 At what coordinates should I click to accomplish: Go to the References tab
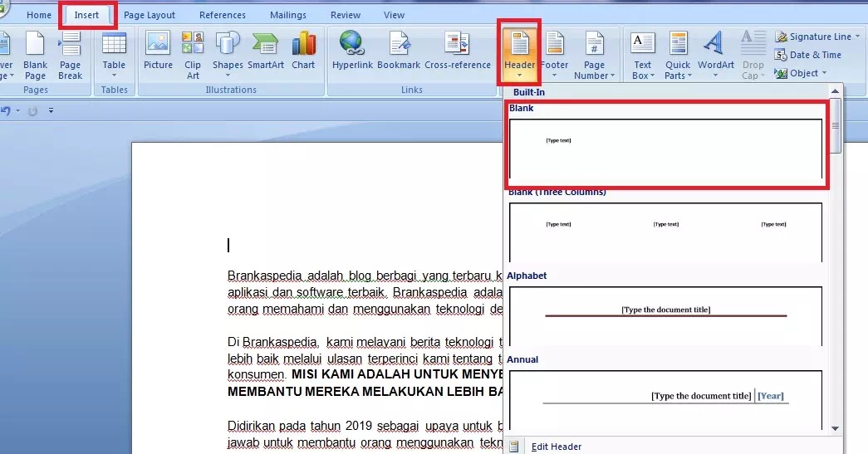pos(223,15)
